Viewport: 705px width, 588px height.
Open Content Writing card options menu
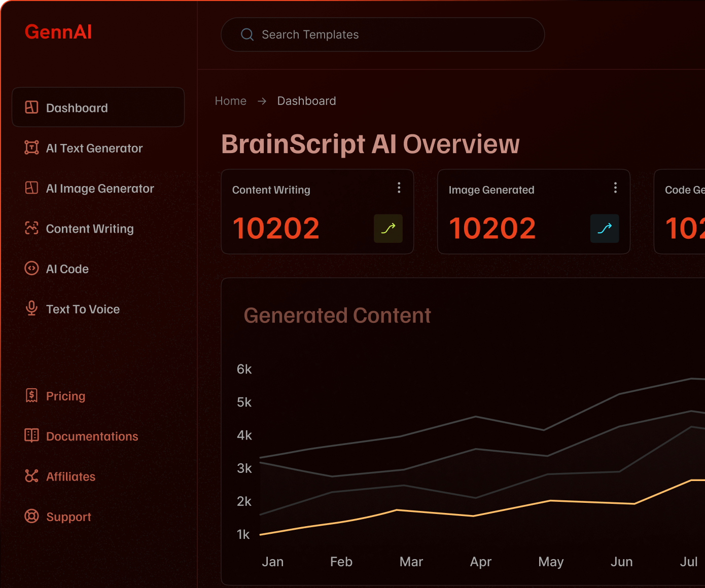[399, 188]
